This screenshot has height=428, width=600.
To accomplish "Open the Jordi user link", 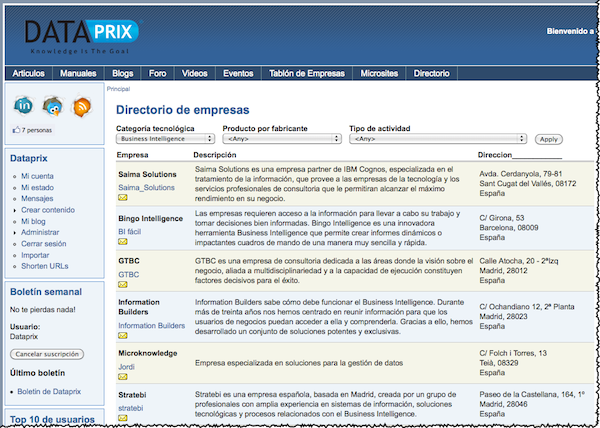I will (126, 367).
